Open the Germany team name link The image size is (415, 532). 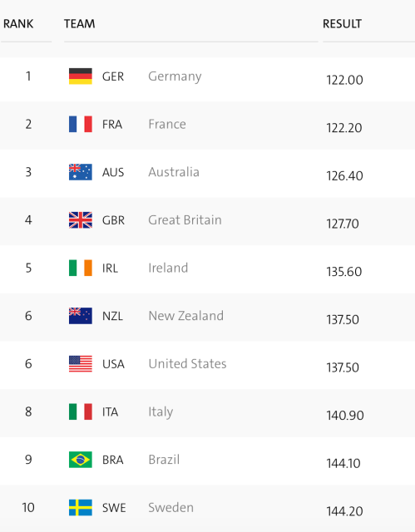click(175, 76)
